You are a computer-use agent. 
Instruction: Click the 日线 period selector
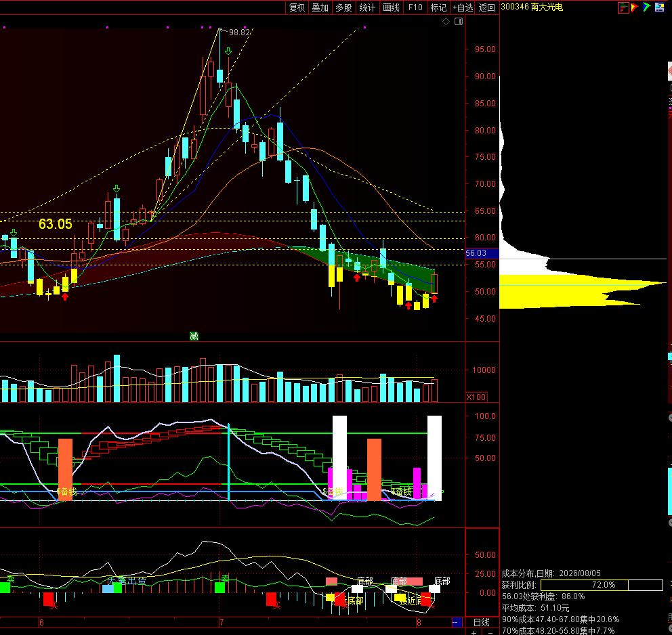pyautogui.click(x=481, y=622)
